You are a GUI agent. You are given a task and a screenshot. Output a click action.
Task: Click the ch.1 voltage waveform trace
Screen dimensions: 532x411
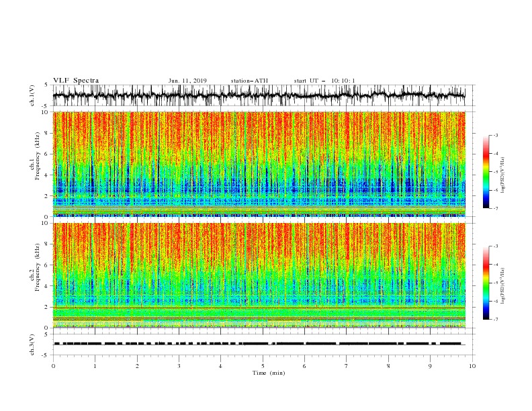(x=259, y=95)
